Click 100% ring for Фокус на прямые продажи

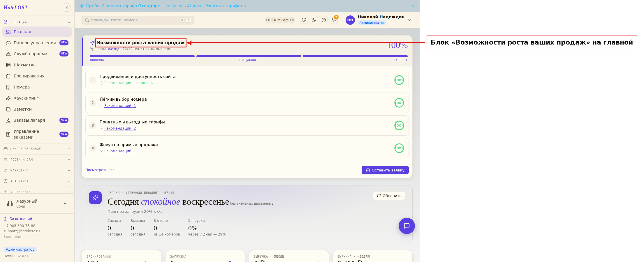[x=399, y=148]
